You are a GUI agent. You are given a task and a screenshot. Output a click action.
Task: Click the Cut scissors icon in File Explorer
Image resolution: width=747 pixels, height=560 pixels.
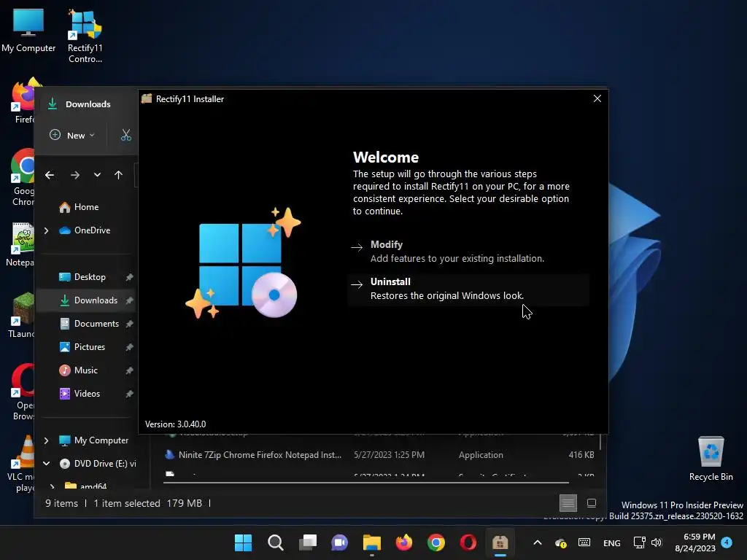coord(125,135)
